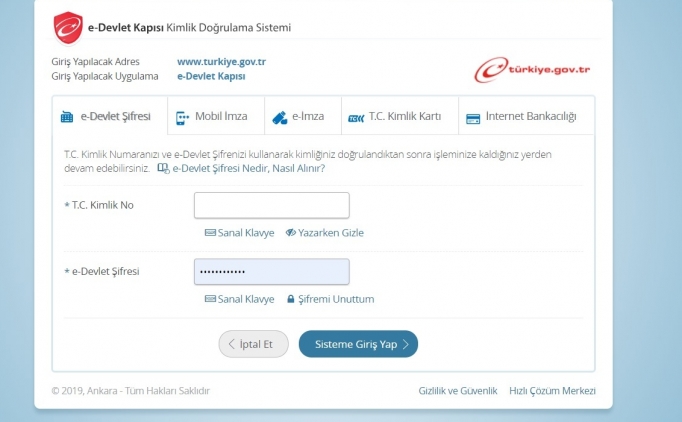
Task: Open e-Devlet Şifresi Nedir, Nasıl Alınır link
Action: coord(247,169)
